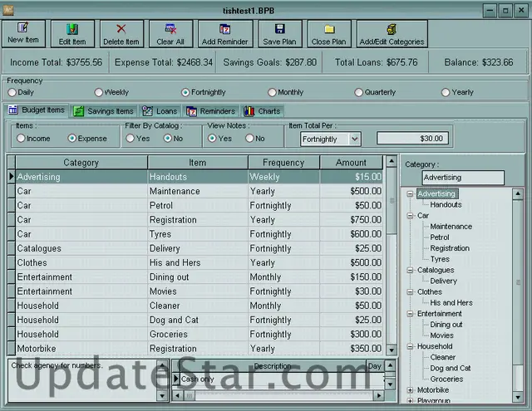Click the notes area scroll down arrow
532x411 pixels.
tap(162, 396)
